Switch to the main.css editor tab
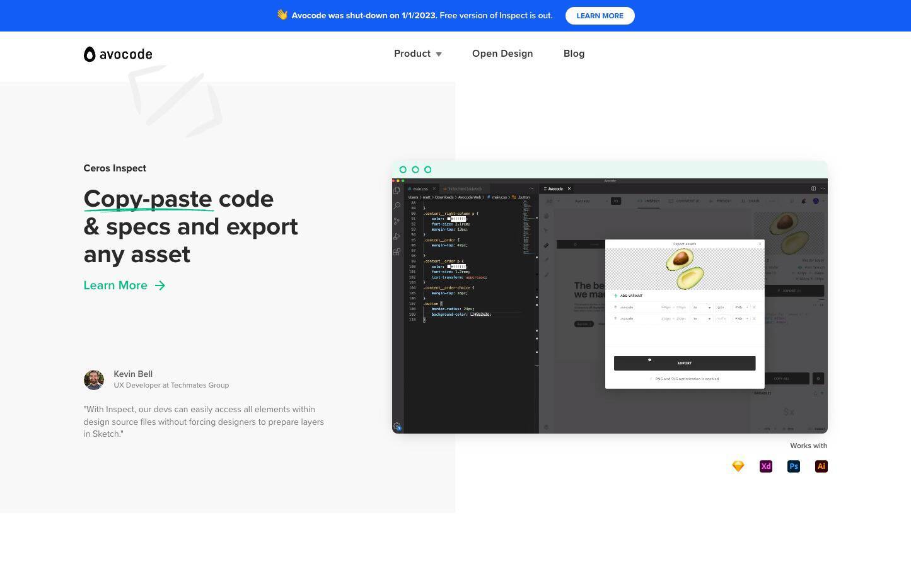The height and width of the screenshot is (588, 911). [x=420, y=189]
